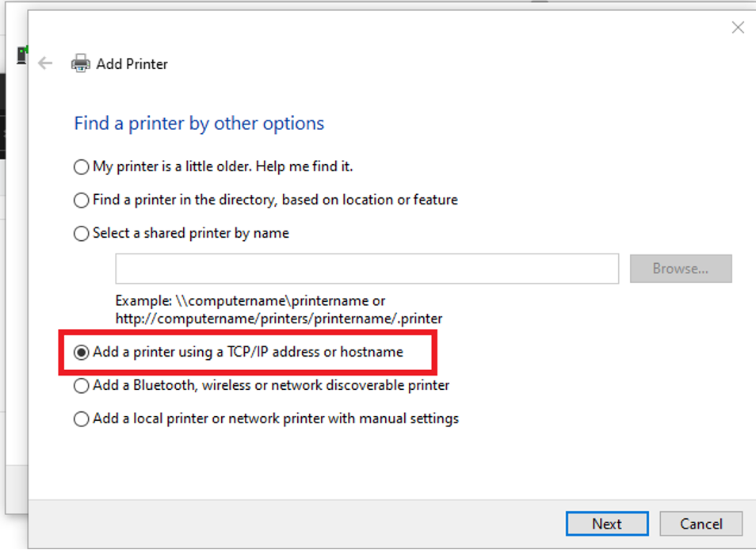The height and width of the screenshot is (550, 756).
Task: Click the printer icon beside Add Printer
Action: pos(80,63)
